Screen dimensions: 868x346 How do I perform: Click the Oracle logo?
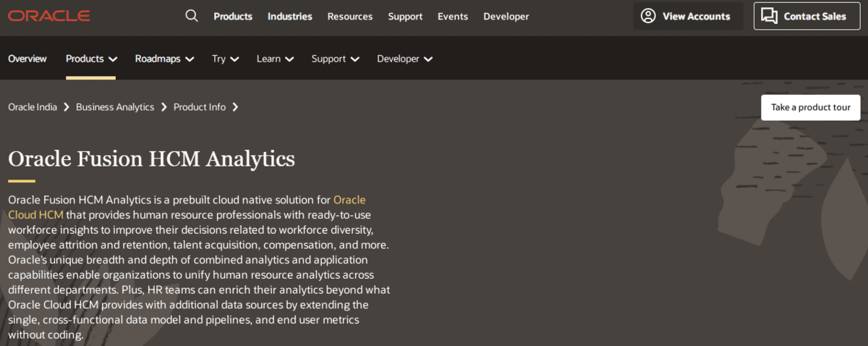click(x=49, y=16)
